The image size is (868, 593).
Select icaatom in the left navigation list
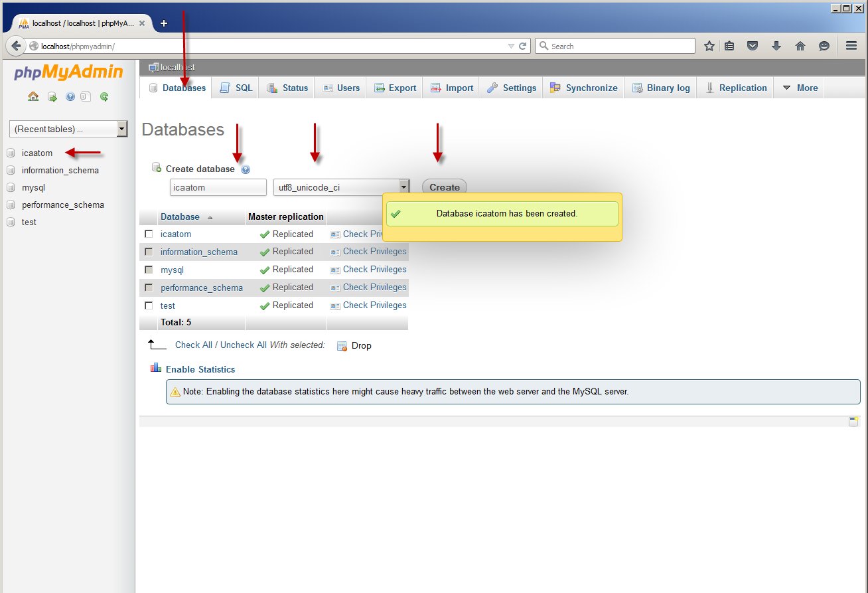(37, 153)
